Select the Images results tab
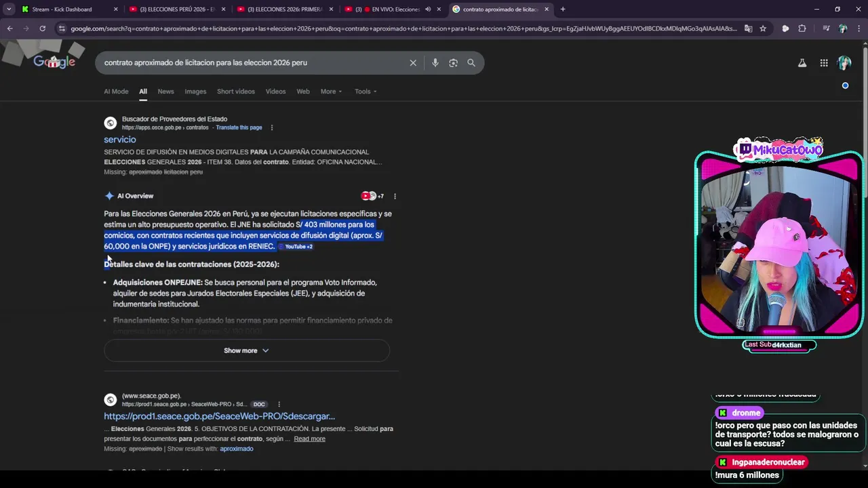868x488 pixels. pyautogui.click(x=195, y=91)
